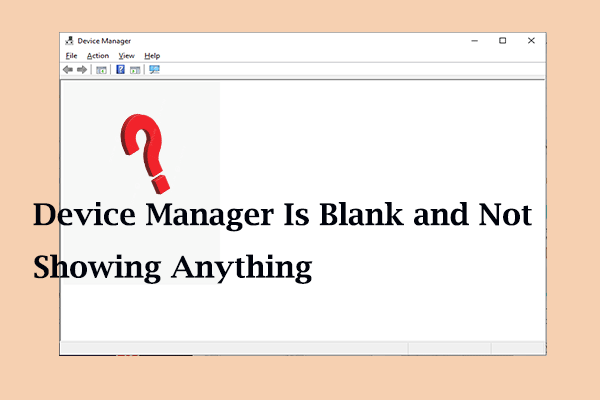Image resolution: width=600 pixels, height=400 pixels.
Task: Click the blue Help question mark icon
Action: pos(120,70)
